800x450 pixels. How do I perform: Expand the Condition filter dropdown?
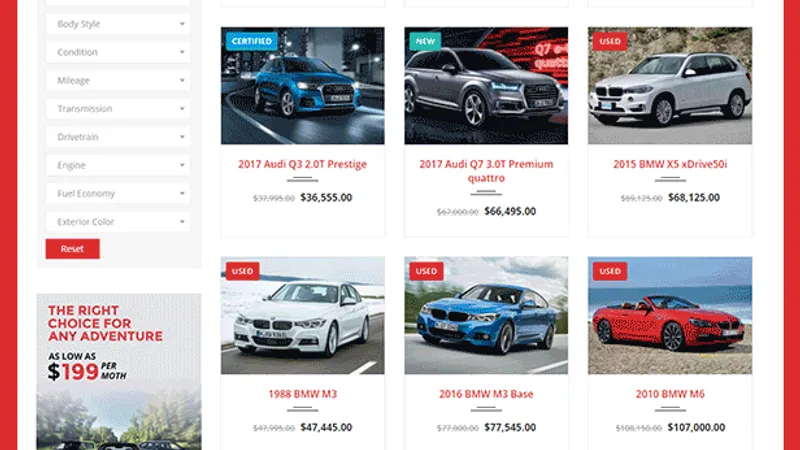point(118,52)
